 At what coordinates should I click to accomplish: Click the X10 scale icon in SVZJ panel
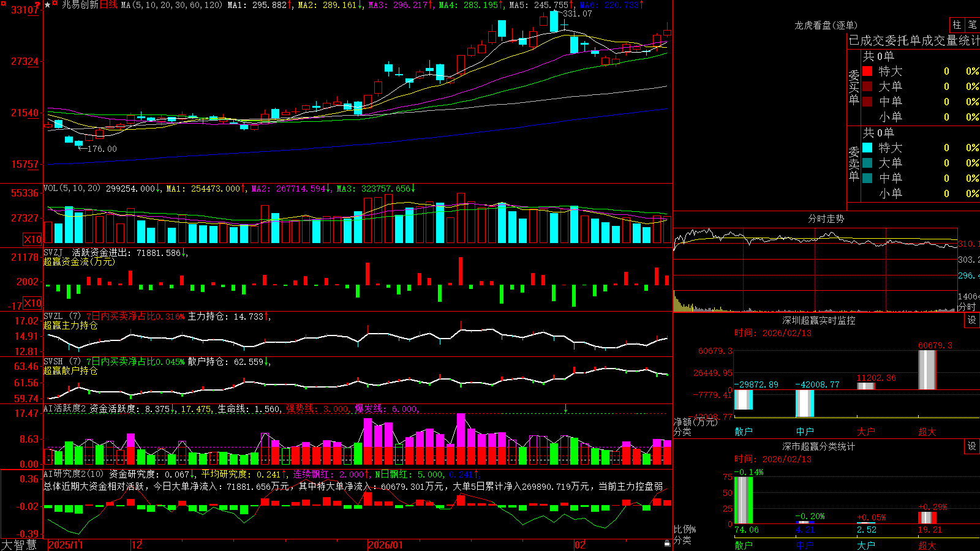tap(32, 303)
